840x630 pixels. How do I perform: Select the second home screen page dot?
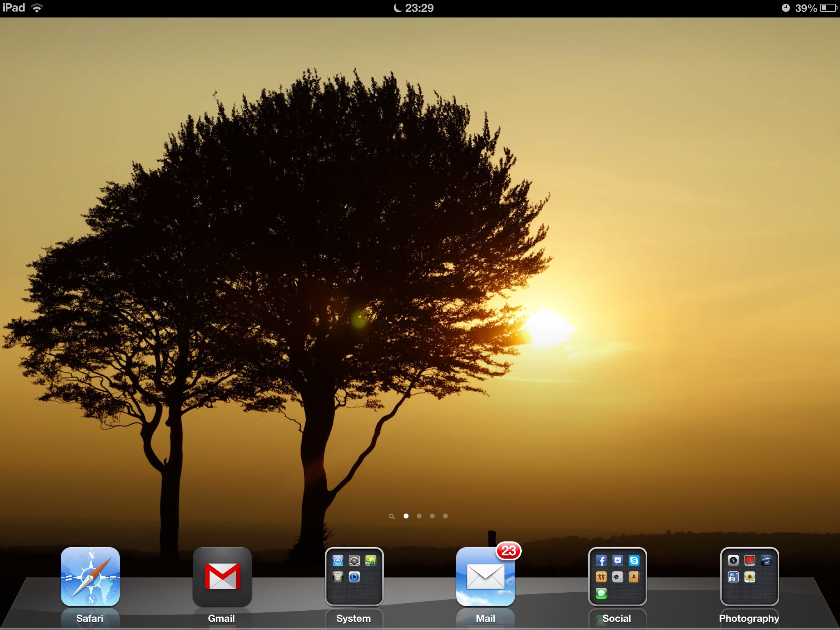point(419,516)
